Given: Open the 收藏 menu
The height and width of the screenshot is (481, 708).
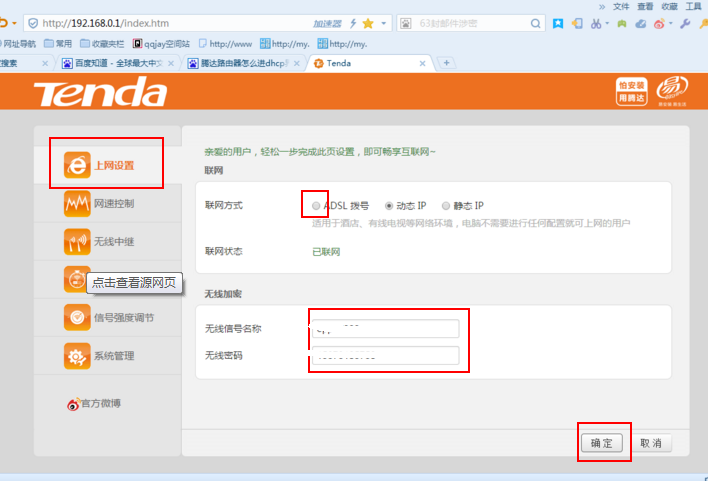Looking at the screenshot, I should coord(669,6).
